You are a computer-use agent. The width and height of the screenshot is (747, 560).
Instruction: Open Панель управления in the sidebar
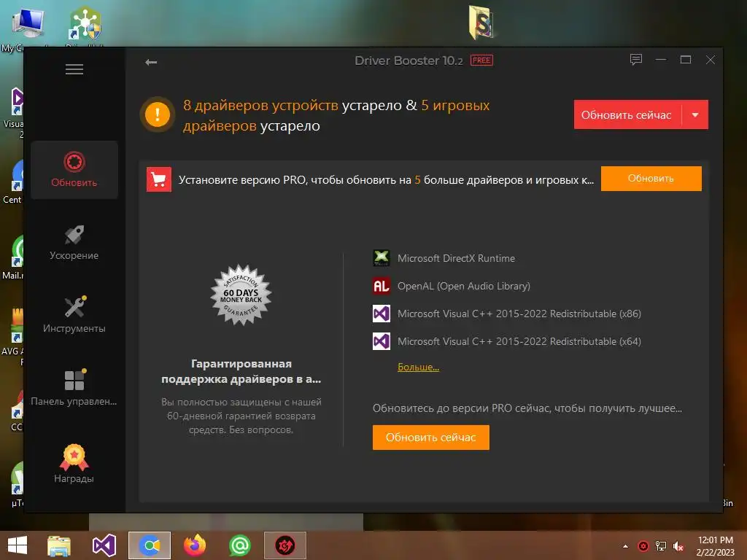[74, 388]
